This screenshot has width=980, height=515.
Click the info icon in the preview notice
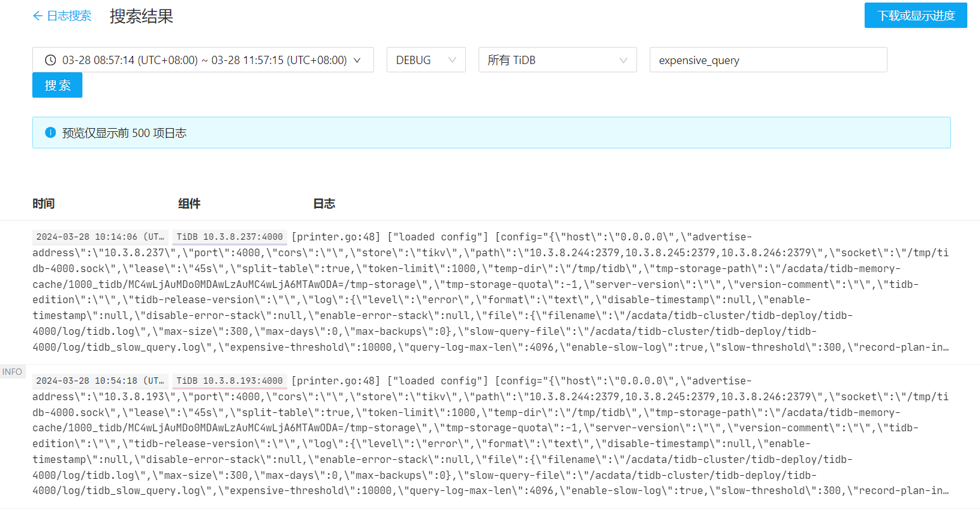tap(51, 133)
